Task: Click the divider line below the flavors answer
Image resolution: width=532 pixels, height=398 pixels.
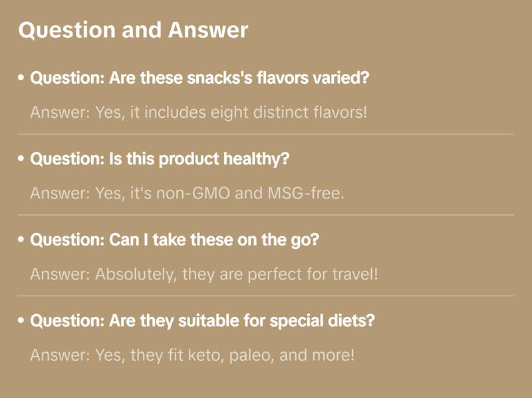Action: pos(266,134)
